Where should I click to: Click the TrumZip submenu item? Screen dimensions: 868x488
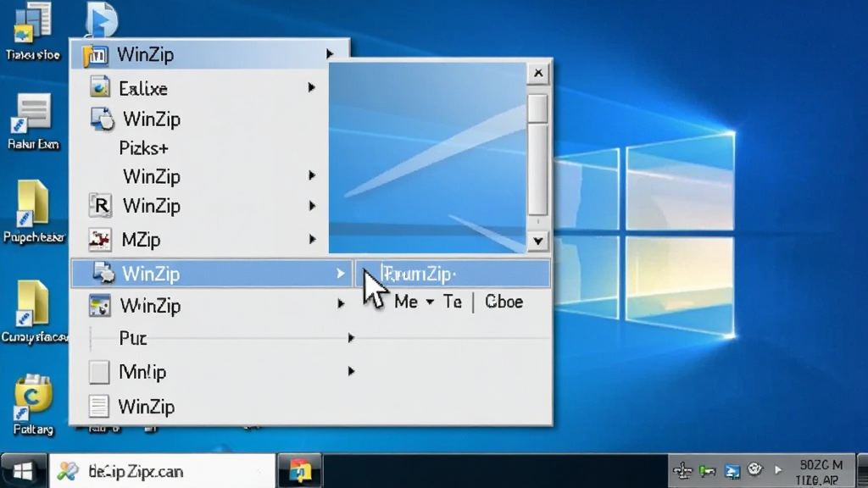point(453,274)
